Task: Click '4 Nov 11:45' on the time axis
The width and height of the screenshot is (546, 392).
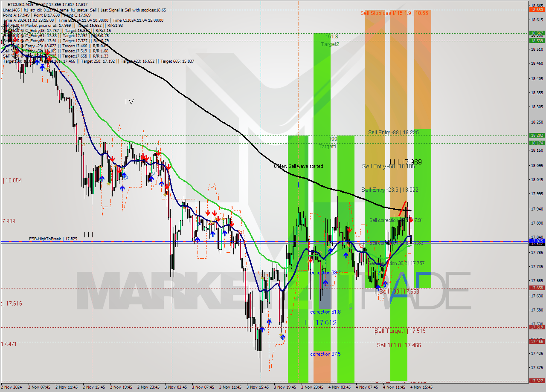Action: tap(394, 387)
